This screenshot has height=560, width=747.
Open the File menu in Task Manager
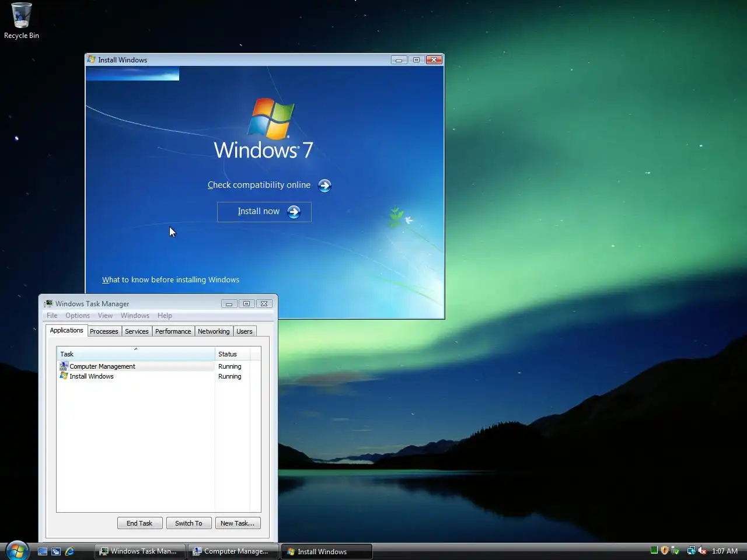coord(52,316)
